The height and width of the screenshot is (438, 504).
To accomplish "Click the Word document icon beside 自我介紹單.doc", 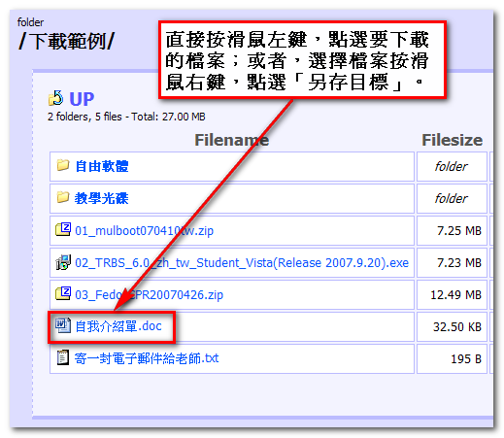I will tap(63, 325).
